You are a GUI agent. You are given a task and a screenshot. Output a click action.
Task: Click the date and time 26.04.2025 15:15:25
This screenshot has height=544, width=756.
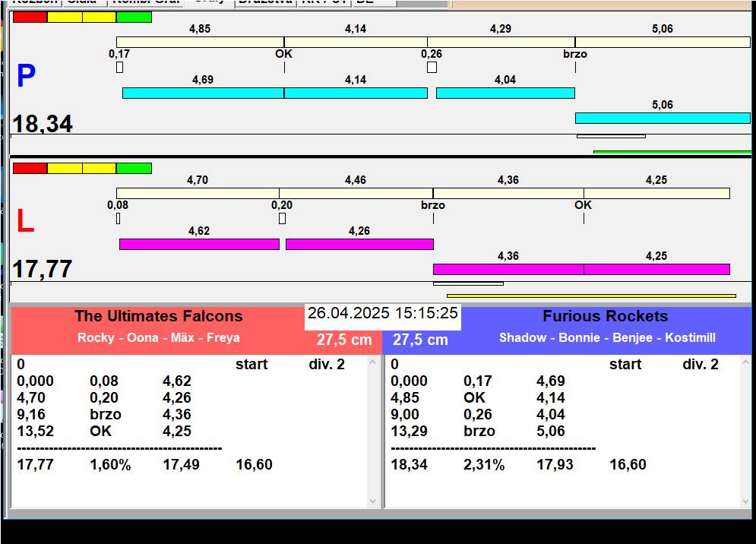[383, 313]
